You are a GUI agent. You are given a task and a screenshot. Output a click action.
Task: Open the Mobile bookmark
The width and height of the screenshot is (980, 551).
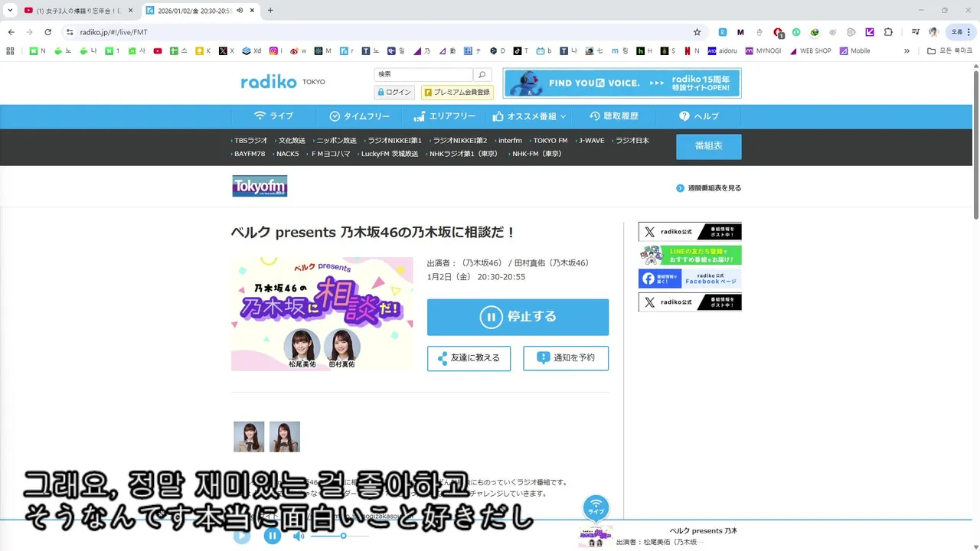[x=855, y=51]
